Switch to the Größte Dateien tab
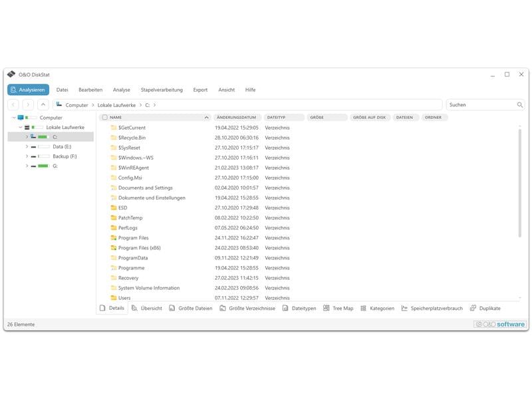The width and height of the screenshot is (532, 399). click(191, 309)
